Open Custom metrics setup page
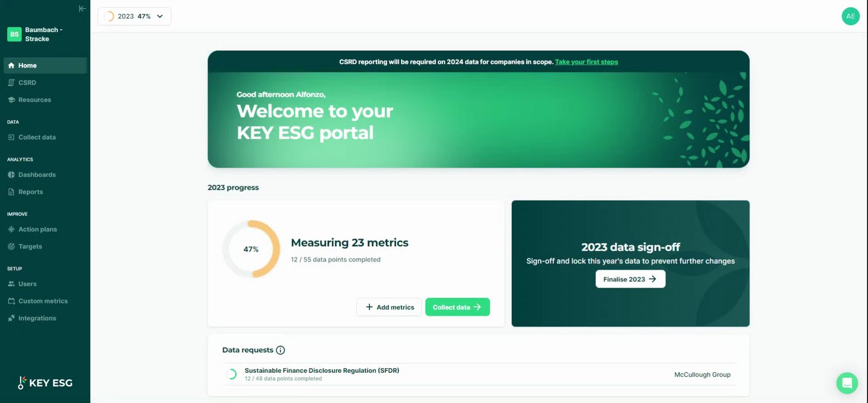Screen dimensions: 868x403 point(45,301)
